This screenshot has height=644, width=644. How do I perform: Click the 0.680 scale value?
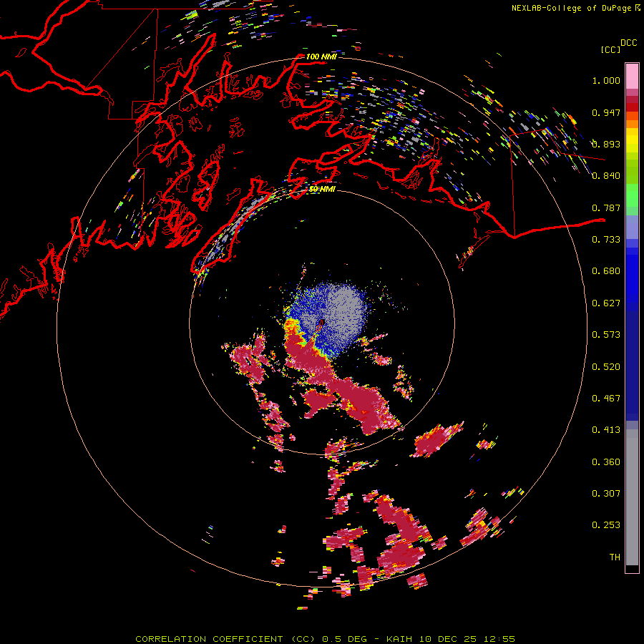(606, 271)
